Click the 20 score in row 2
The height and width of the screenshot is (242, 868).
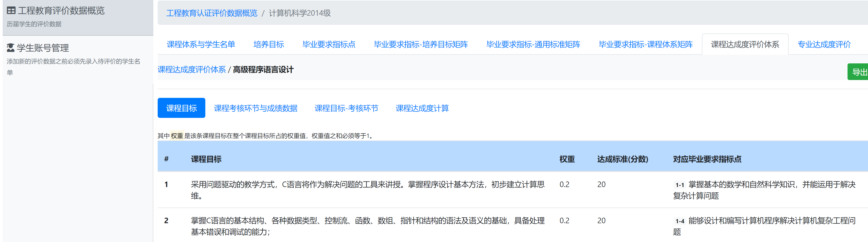602,221
